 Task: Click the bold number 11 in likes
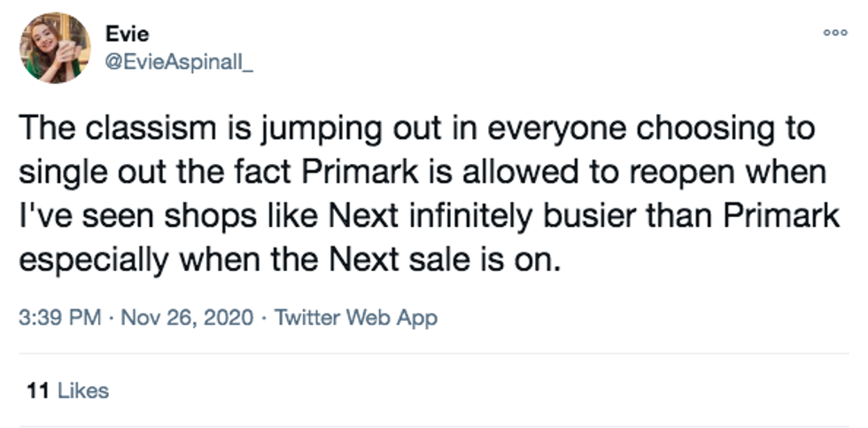tap(37, 390)
